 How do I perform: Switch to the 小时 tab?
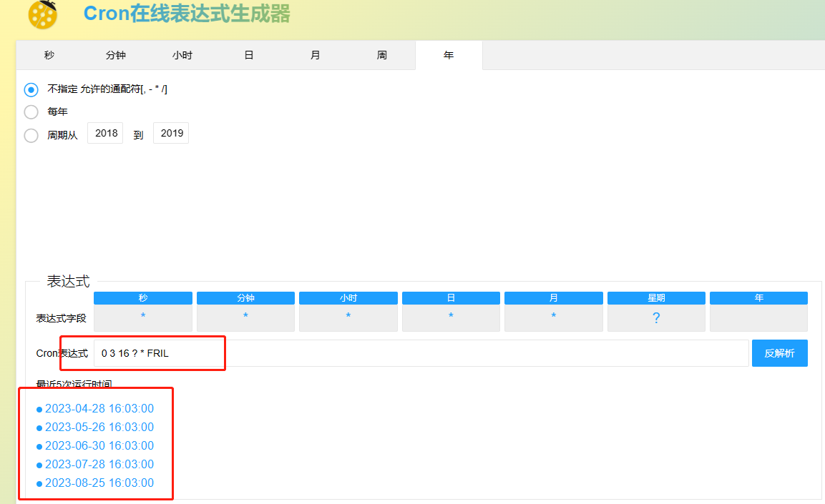[182, 55]
